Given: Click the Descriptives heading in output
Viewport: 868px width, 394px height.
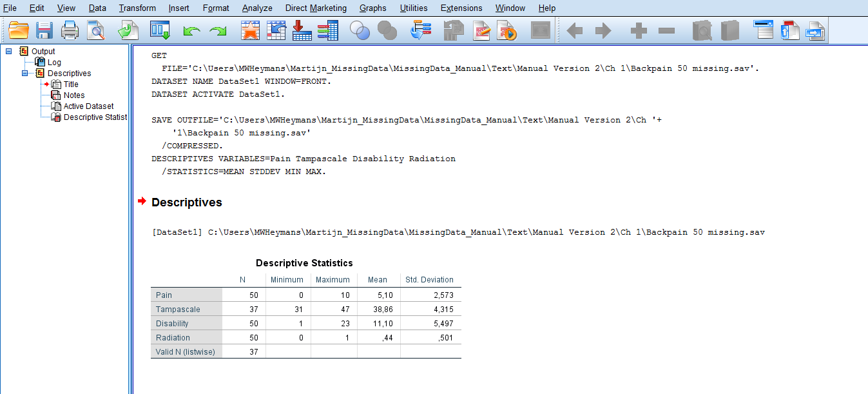Looking at the screenshot, I should pyautogui.click(x=186, y=202).
